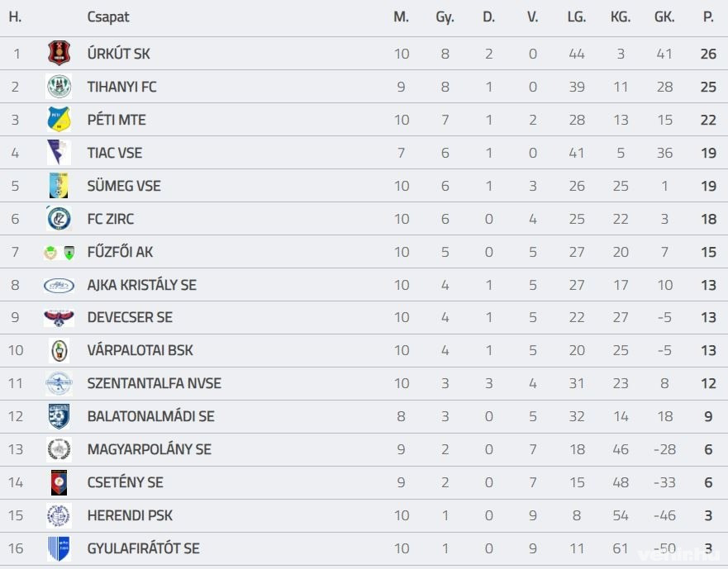This screenshot has width=728, height=569.
Task: Select the Szentantalfa NVSE team name
Action: tap(154, 383)
